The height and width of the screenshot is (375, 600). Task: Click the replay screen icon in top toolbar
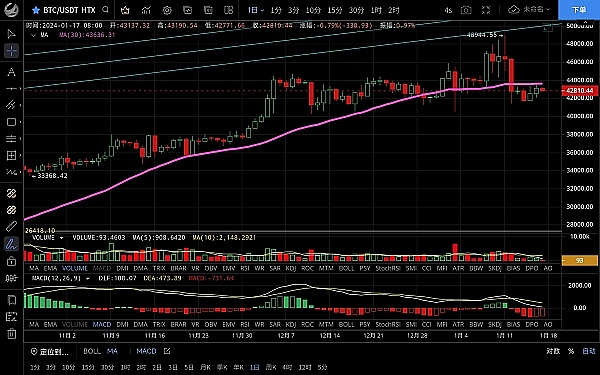click(188, 10)
